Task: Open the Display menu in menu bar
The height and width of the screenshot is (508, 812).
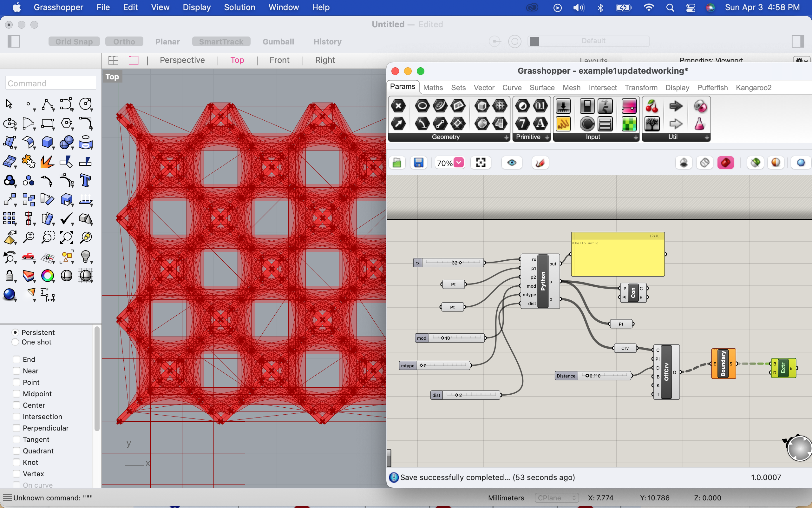Action: coord(197,7)
